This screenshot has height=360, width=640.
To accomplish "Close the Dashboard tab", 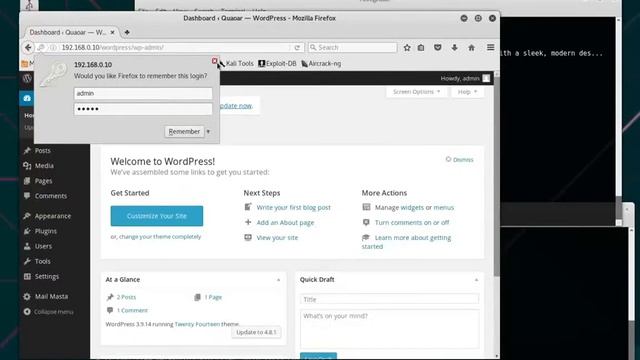I will [113, 32].
